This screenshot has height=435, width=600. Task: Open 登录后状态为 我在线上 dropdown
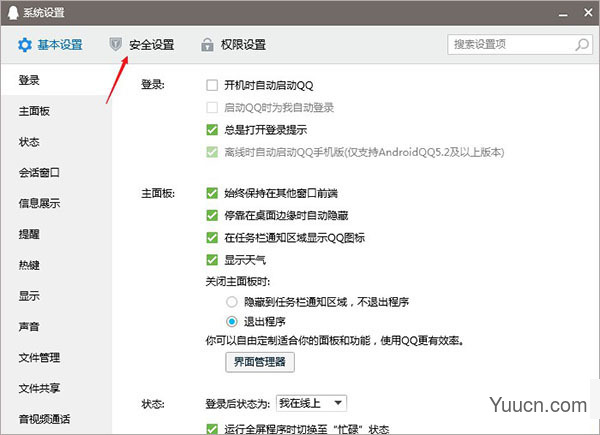point(311,403)
